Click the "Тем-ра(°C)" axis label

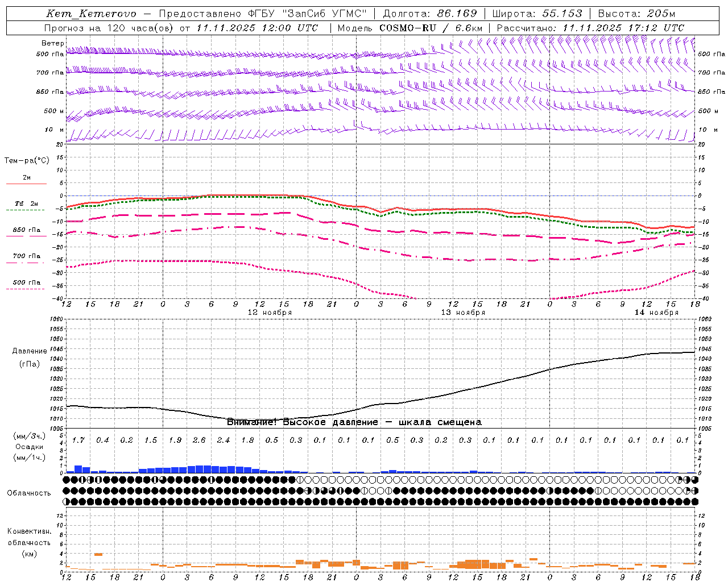pyautogui.click(x=27, y=161)
